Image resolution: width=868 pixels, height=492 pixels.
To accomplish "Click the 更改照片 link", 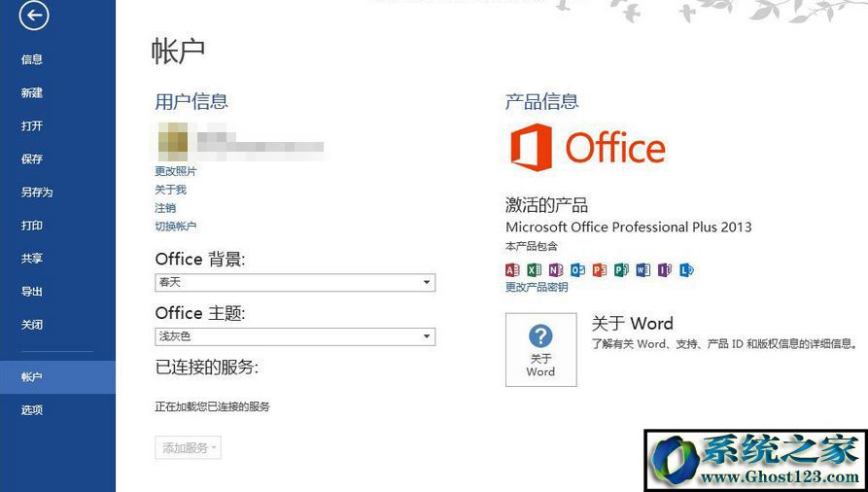I will 176,171.
